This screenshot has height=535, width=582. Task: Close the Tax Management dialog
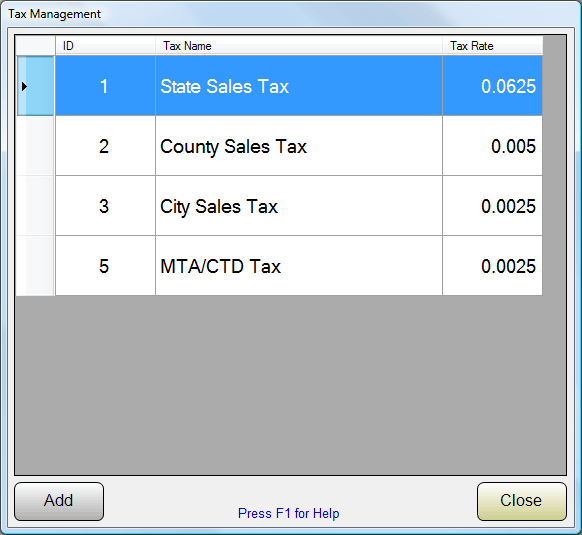[521, 501]
